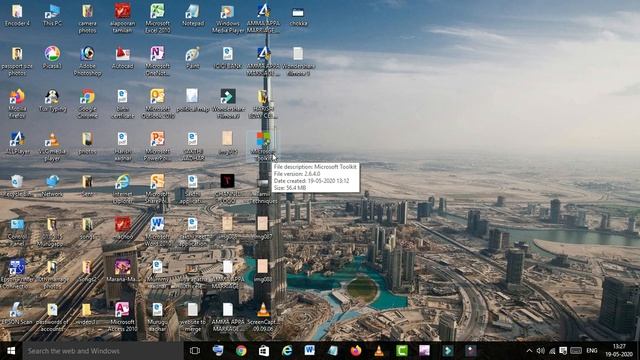Launch Internet Explorer desktop shortcut
640x360 pixels.
tap(122, 189)
